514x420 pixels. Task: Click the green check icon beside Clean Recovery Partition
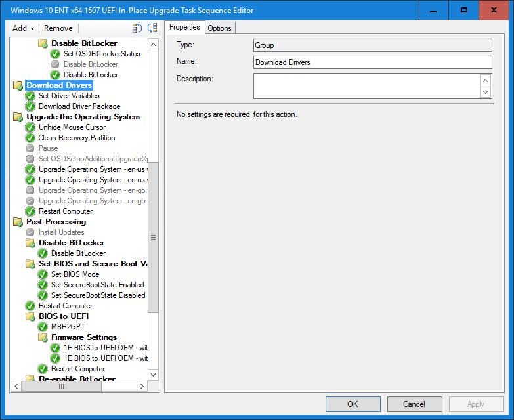(x=30, y=138)
